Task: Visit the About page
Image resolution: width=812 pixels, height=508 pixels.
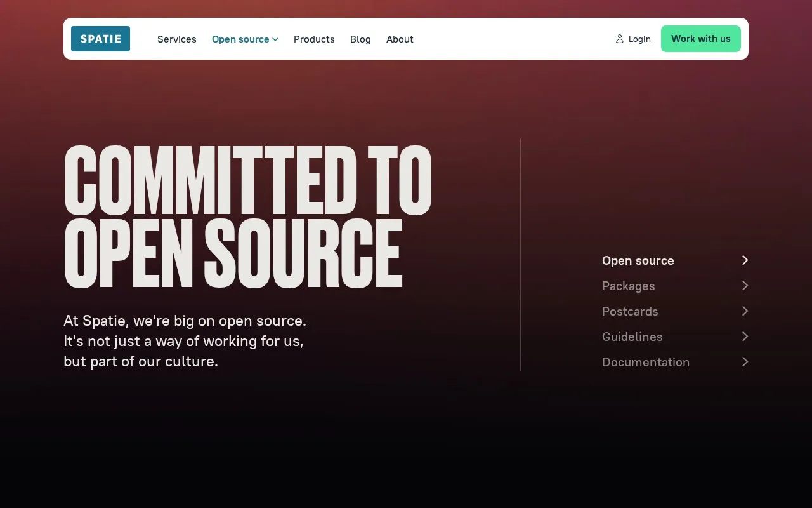Action: [400, 39]
